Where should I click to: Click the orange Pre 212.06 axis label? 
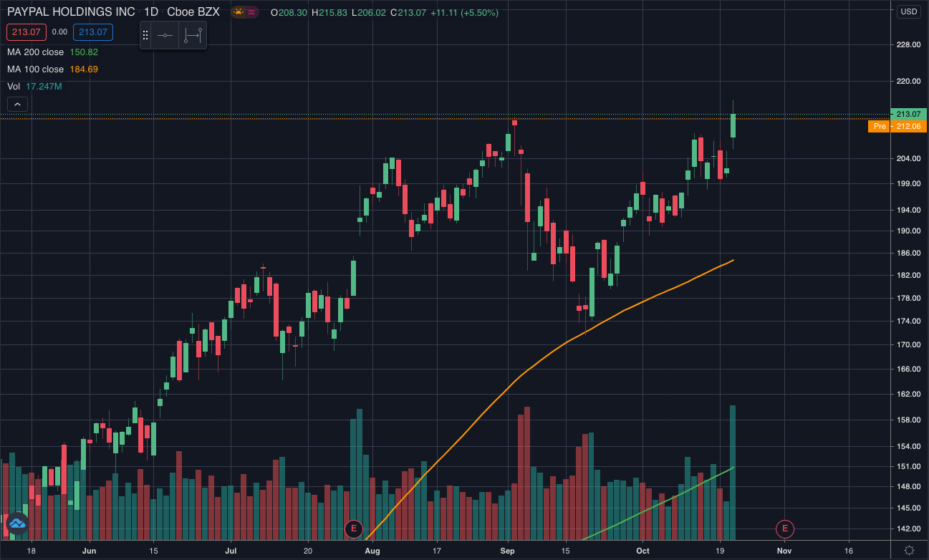(x=897, y=126)
